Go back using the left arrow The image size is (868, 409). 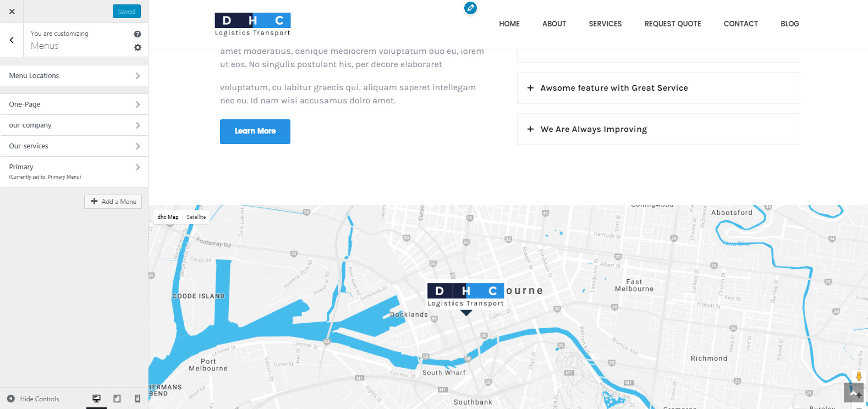pos(12,40)
